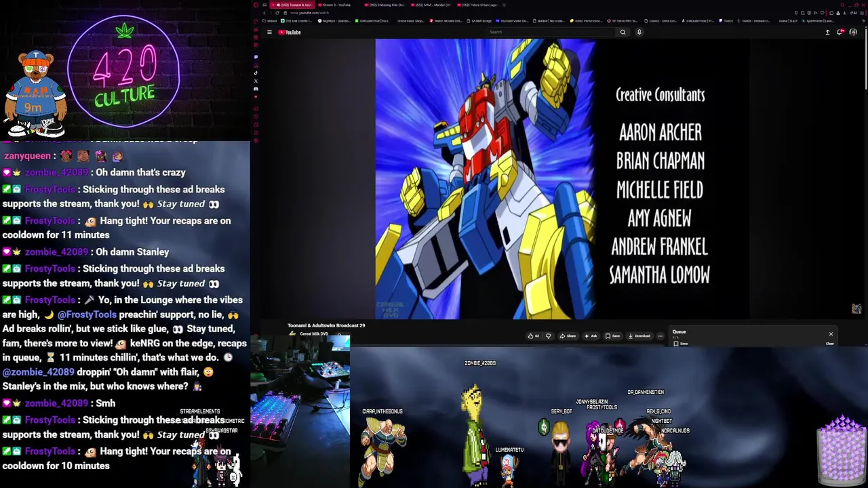
Task: Open more actions ellipsis under video
Action: point(660,335)
